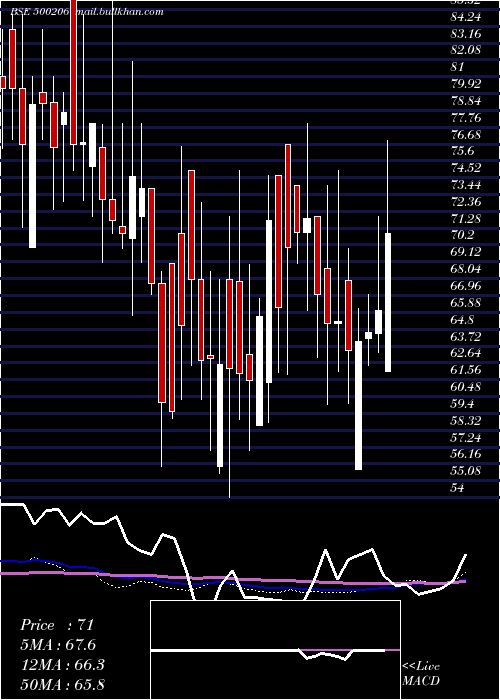Click the 5MA : 67.6 value

58,645
